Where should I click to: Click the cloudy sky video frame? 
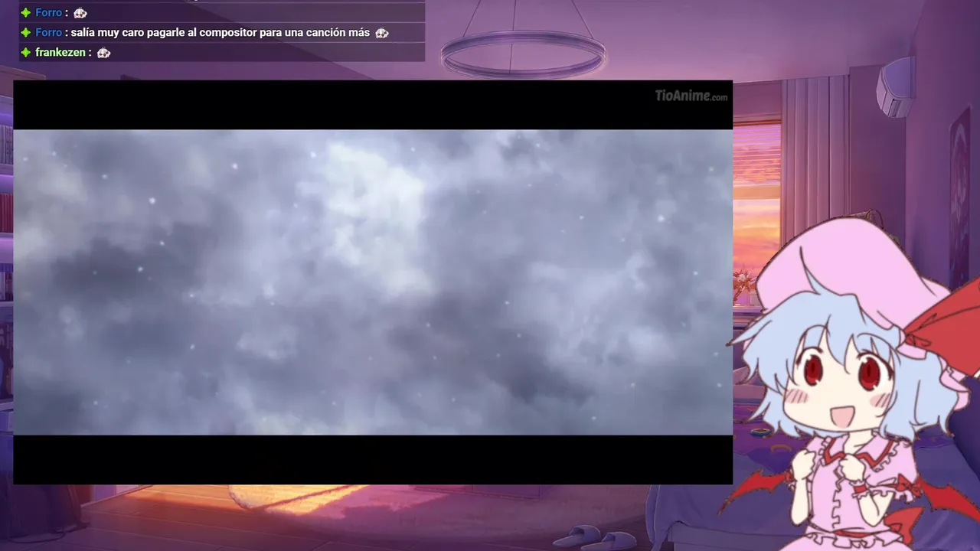(x=373, y=282)
